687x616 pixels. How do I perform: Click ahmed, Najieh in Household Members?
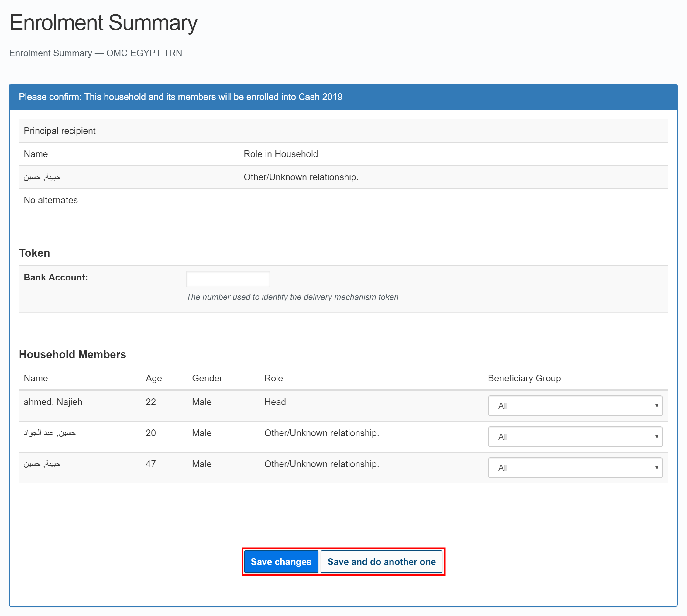pos(53,402)
